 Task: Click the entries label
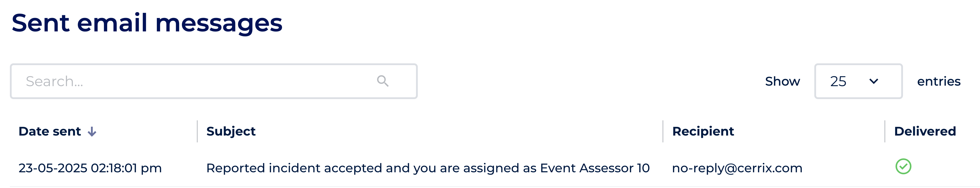[938, 81]
